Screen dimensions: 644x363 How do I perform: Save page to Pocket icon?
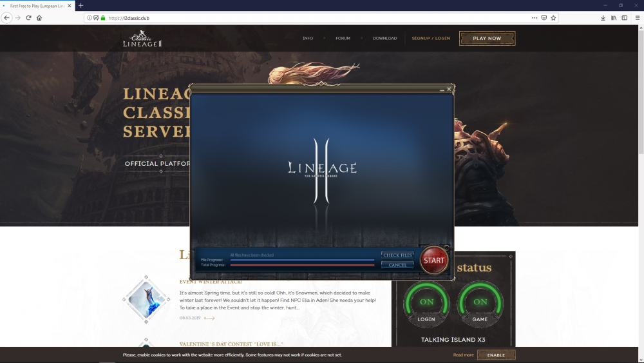pos(544,17)
